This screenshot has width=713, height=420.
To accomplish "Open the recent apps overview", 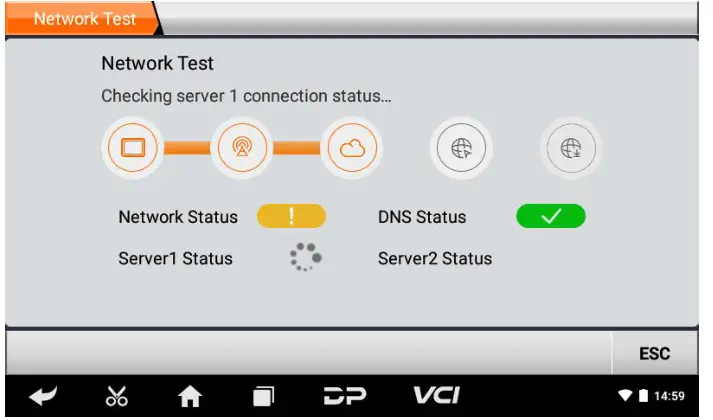I will point(263,395).
